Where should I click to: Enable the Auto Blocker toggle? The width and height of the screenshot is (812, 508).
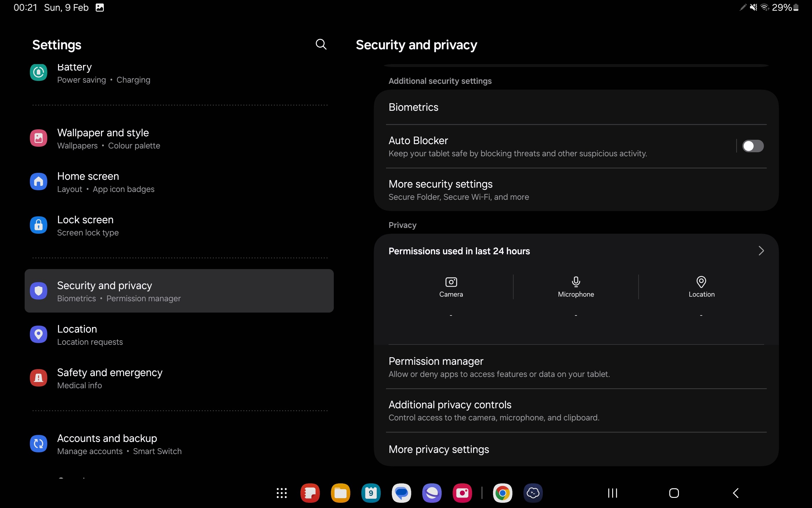click(753, 146)
